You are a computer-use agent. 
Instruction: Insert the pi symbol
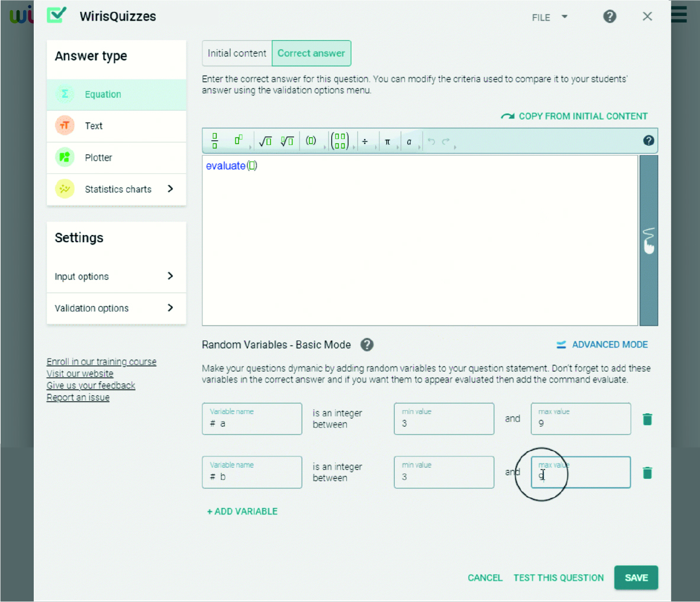[388, 141]
